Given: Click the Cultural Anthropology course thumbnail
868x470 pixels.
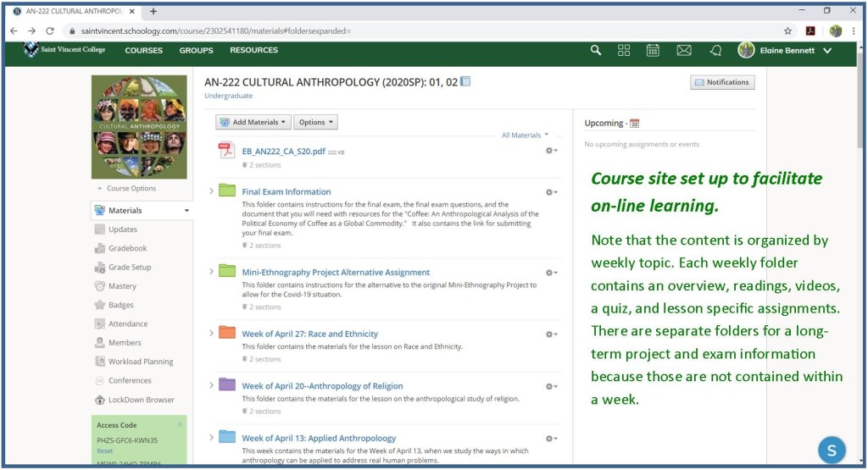Looking at the screenshot, I should 139,127.
